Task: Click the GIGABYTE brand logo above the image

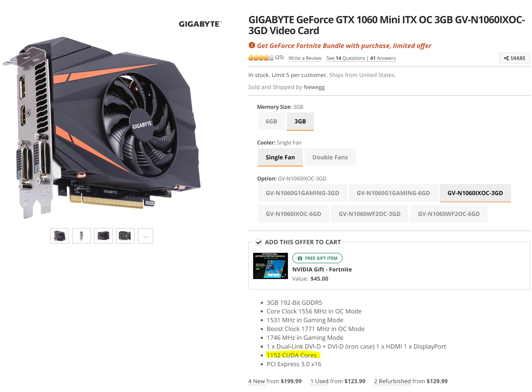Action: 200,24
